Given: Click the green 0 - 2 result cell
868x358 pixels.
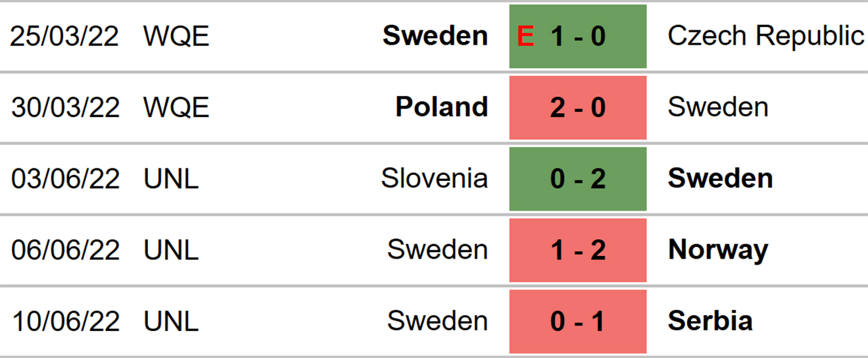Looking at the screenshot, I should [577, 179].
